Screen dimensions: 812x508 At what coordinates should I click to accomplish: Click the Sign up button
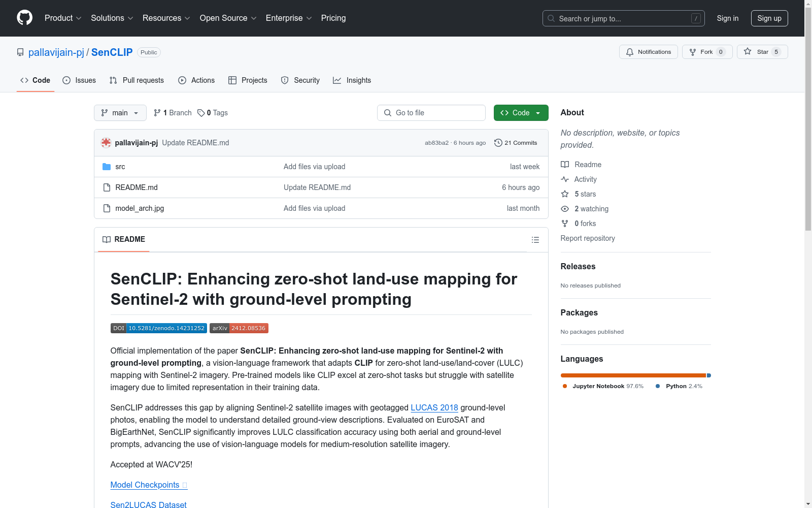click(x=769, y=18)
